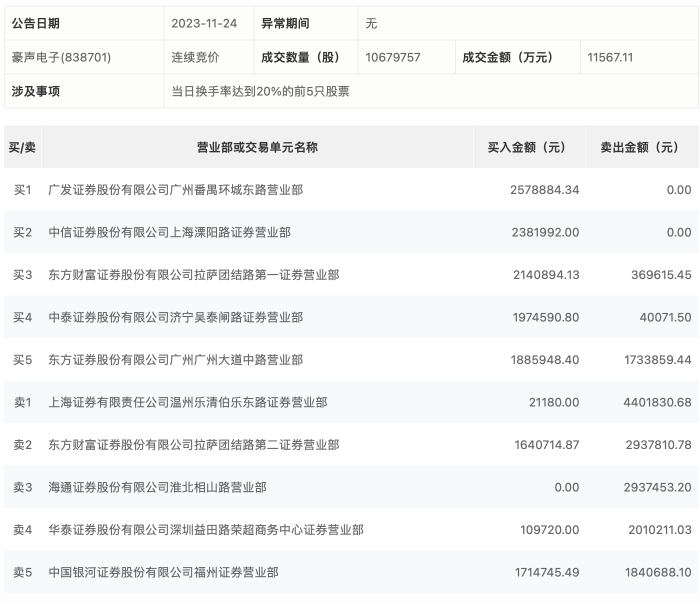This screenshot has width=700, height=604.
Task: Click sell amount 369615.45
Action: coord(661,275)
